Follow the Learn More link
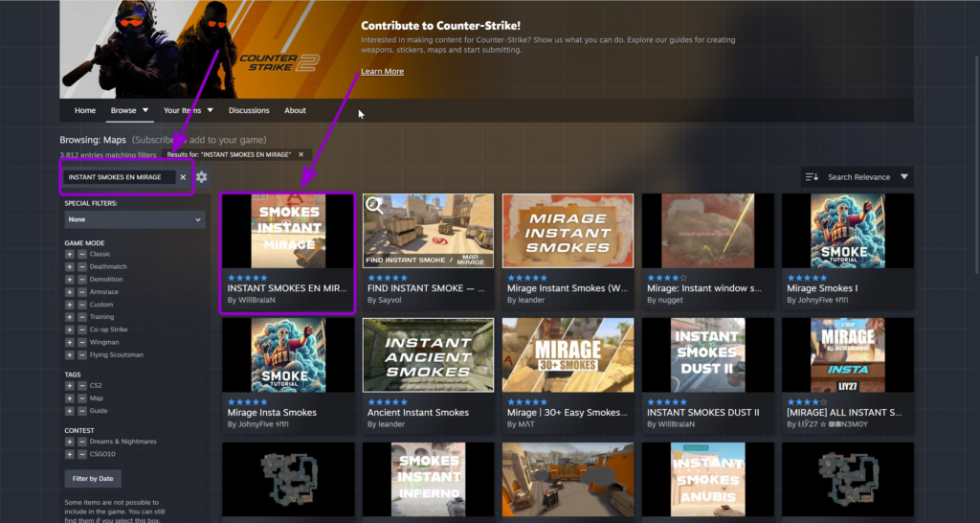 pyautogui.click(x=382, y=71)
